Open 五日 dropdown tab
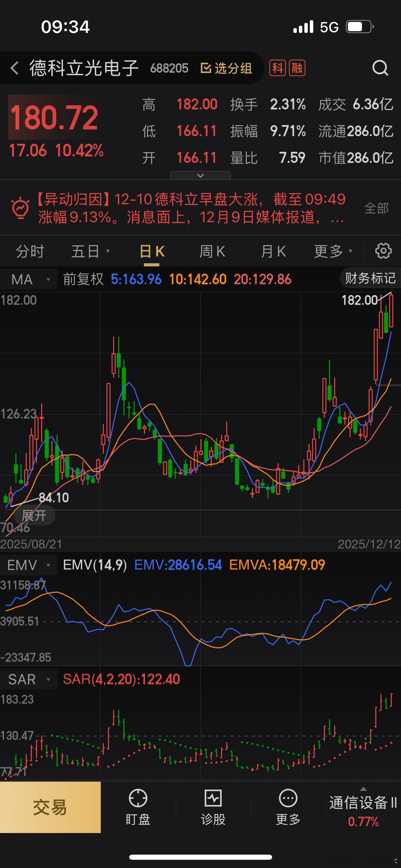Viewport: 401px width, 868px height. [90, 251]
